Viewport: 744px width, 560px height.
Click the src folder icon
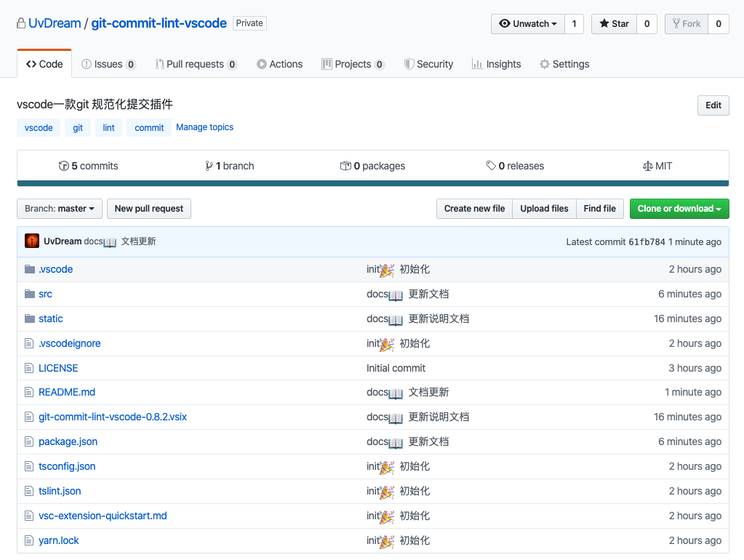pyautogui.click(x=30, y=294)
